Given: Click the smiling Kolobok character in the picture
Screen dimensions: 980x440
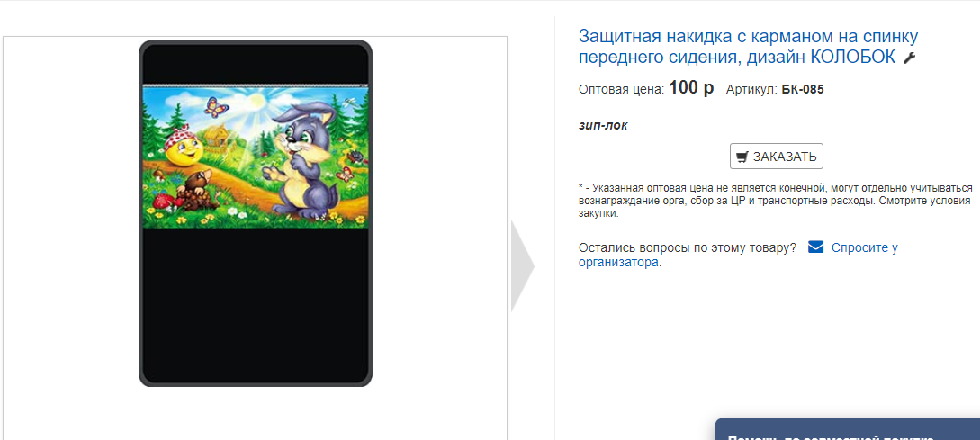Looking at the screenshot, I should (183, 148).
